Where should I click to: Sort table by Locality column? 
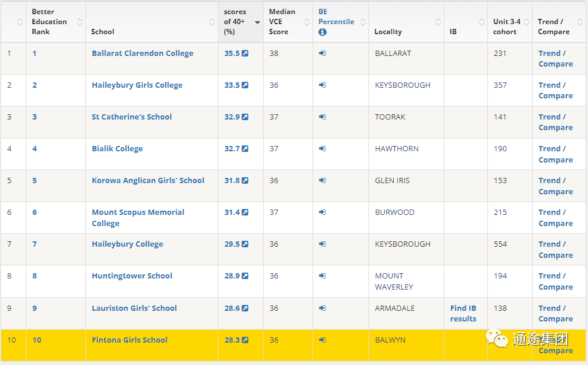[x=438, y=22]
